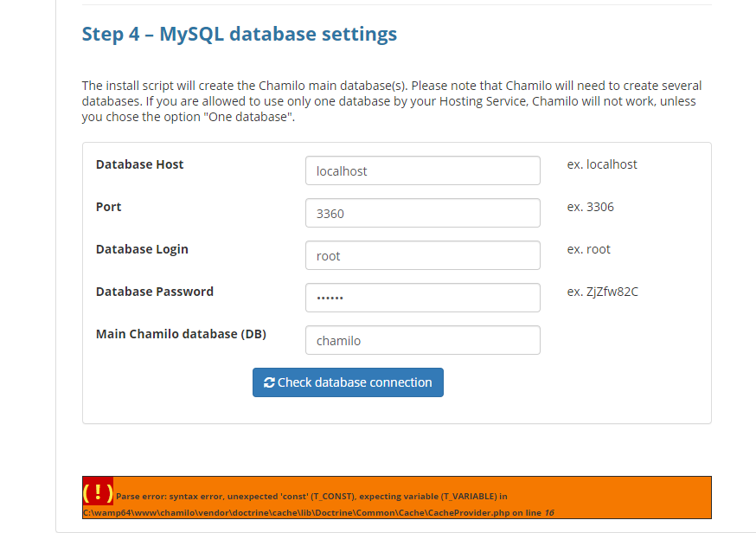This screenshot has width=756, height=533.
Task: Select the Main Chamilo database field showing chamilo
Action: coord(422,340)
